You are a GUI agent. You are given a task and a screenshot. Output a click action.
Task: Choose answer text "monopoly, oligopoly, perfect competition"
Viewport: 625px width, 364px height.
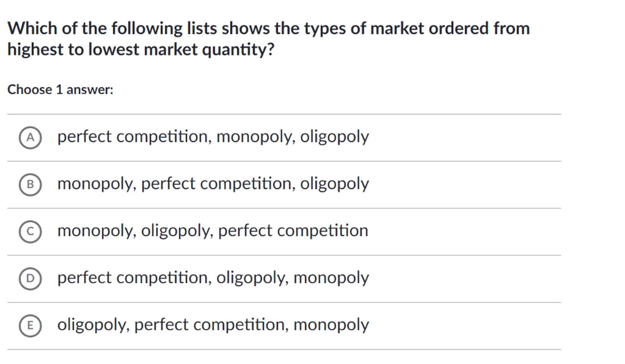point(213,231)
